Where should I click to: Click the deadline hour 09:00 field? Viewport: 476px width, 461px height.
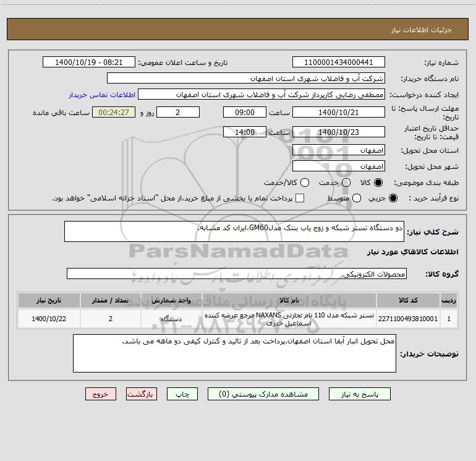(x=245, y=112)
